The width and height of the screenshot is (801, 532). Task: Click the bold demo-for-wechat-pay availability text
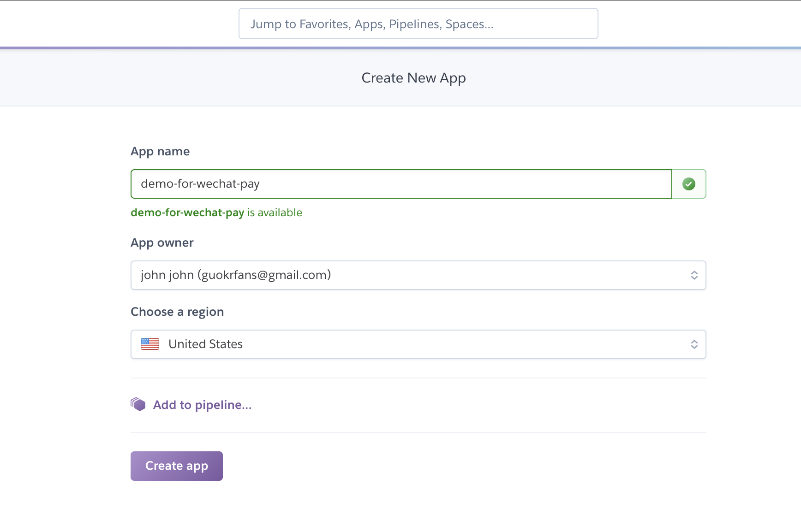point(187,213)
